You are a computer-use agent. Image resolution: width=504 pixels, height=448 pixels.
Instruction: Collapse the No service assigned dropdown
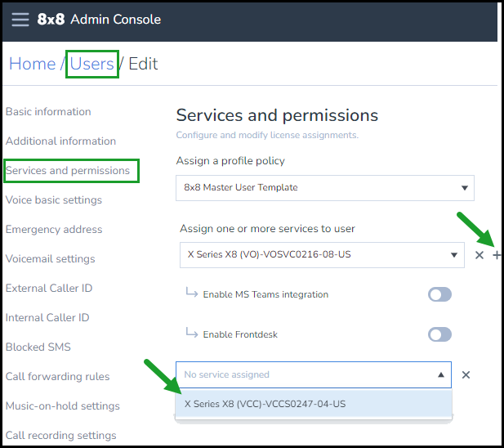point(441,374)
